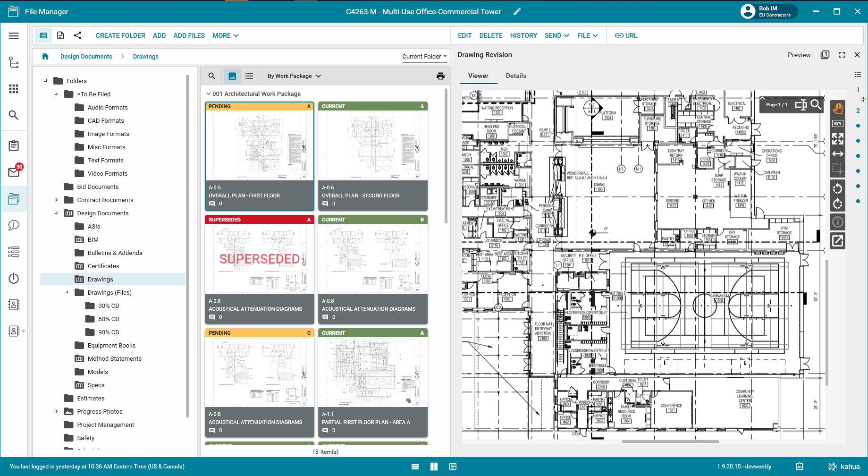Open the MORE menu
This screenshot has width=868, height=476.
(225, 35)
